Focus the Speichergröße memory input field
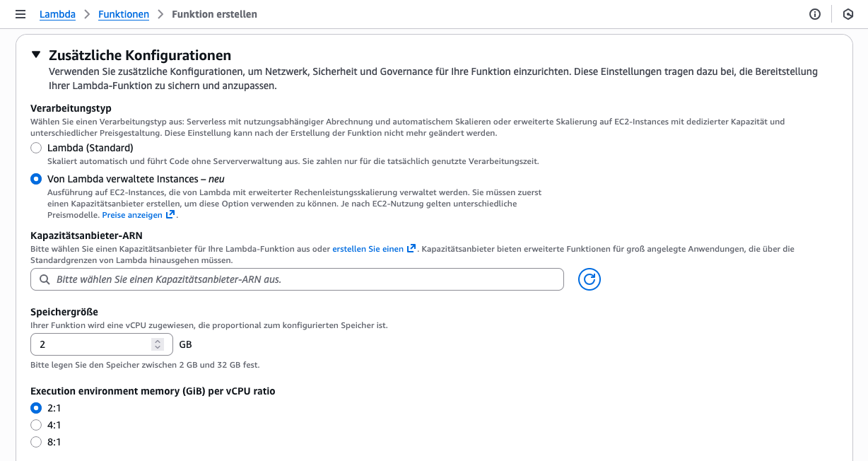Screen dimensions: 868x461 [x=92, y=344]
